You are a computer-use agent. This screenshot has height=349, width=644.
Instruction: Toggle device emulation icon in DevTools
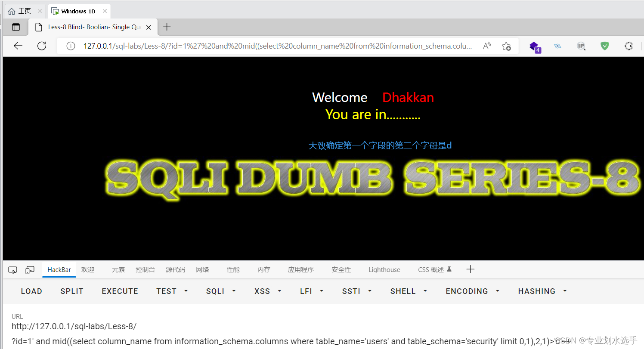(30, 270)
